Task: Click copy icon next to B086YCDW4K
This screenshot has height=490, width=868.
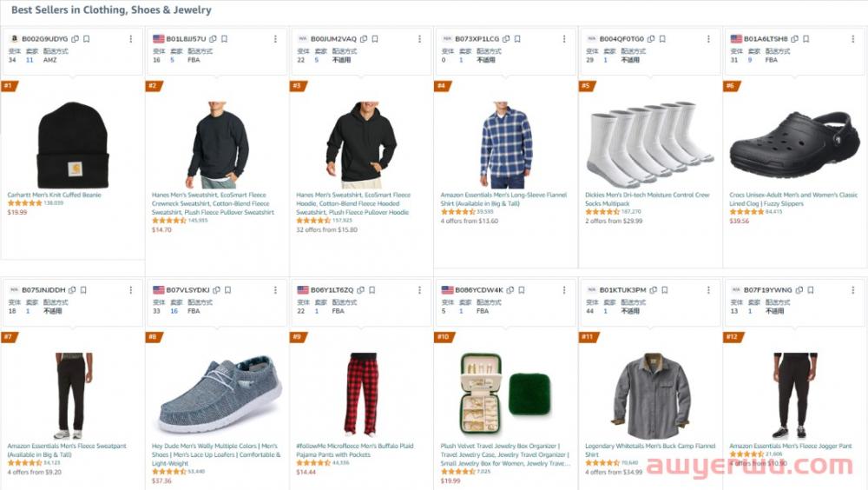Action: tap(511, 289)
